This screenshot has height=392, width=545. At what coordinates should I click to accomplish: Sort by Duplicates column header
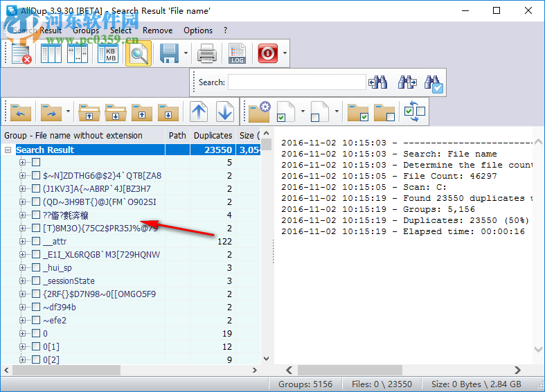(213, 136)
